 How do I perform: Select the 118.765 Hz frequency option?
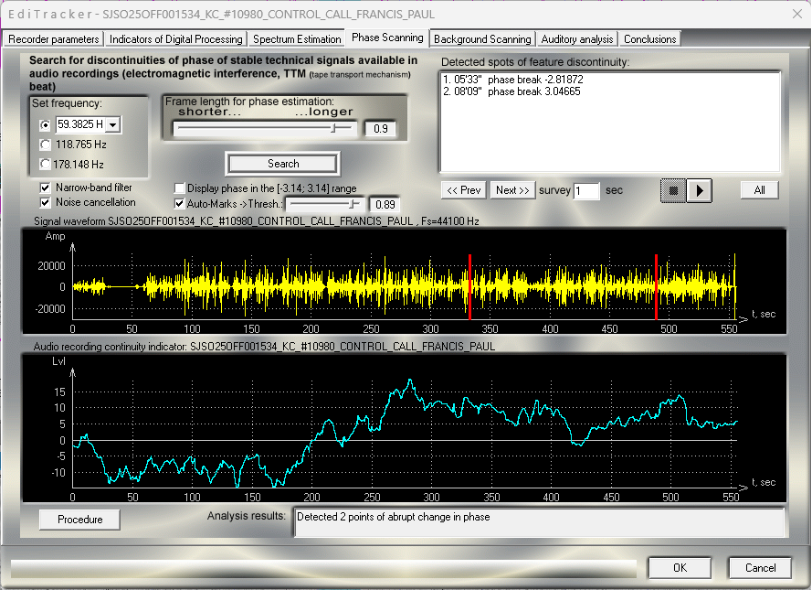[44, 144]
